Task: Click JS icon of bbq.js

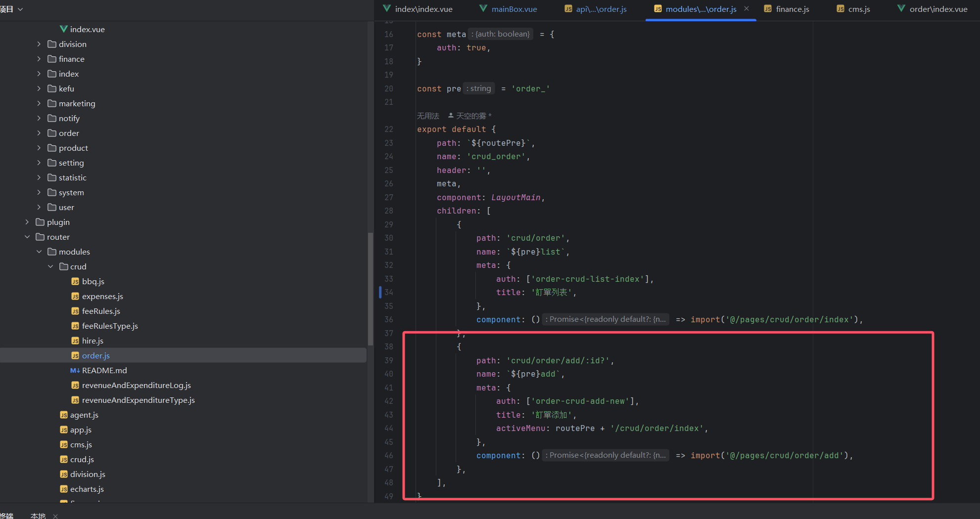Action: click(75, 281)
